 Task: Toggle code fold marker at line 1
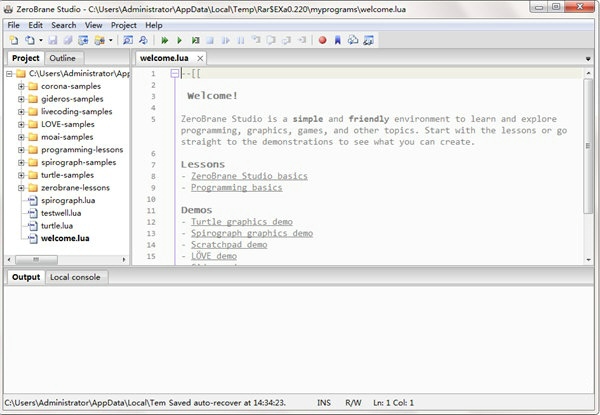(x=175, y=73)
